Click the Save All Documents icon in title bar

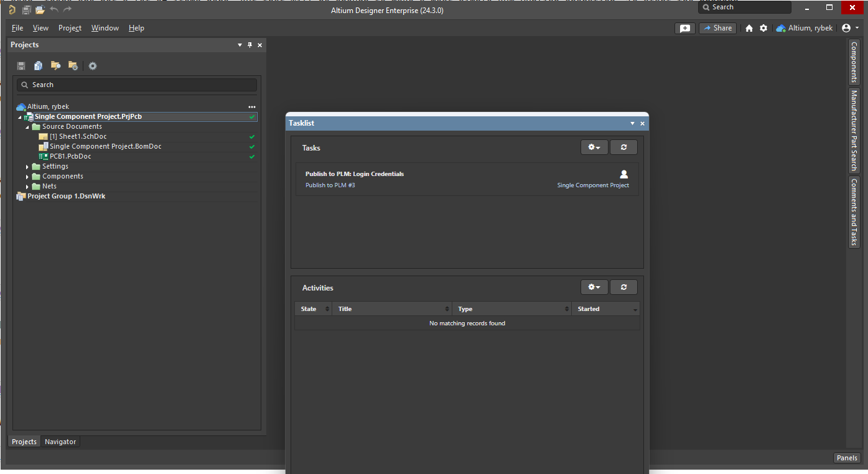27,10
